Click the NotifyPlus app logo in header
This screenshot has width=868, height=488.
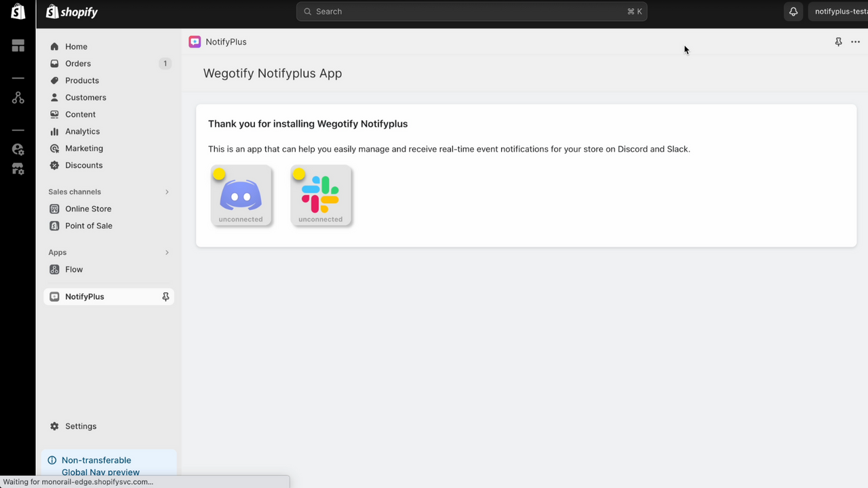click(195, 42)
